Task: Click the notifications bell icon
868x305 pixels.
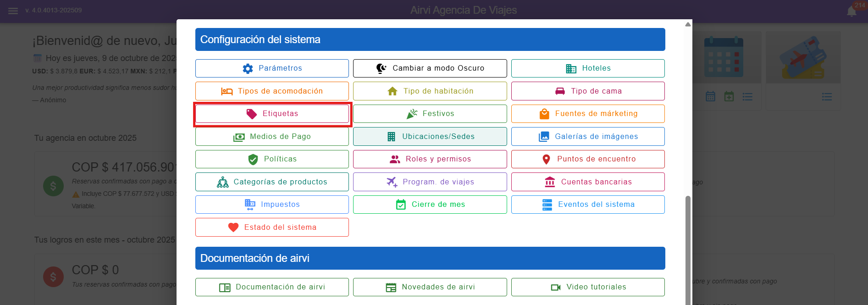Action: point(851,11)
